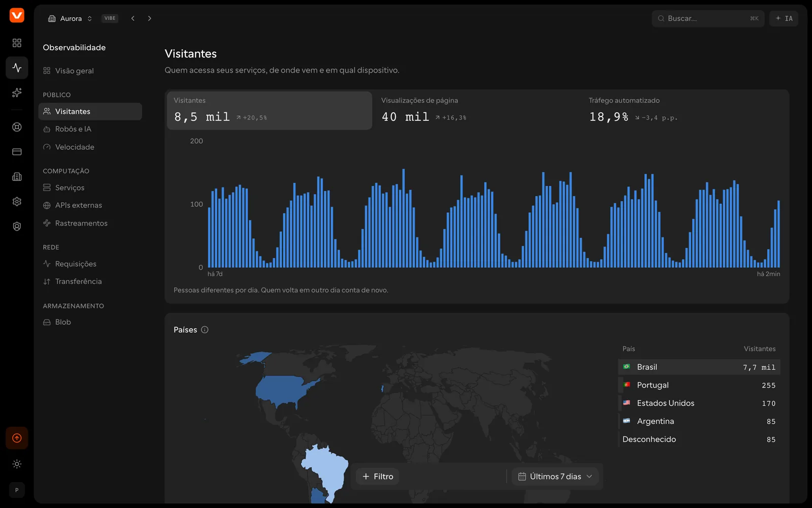Go to APIs externas in the sidebar
This screenshot has width=812, height=508.
(x=90, y=205)
